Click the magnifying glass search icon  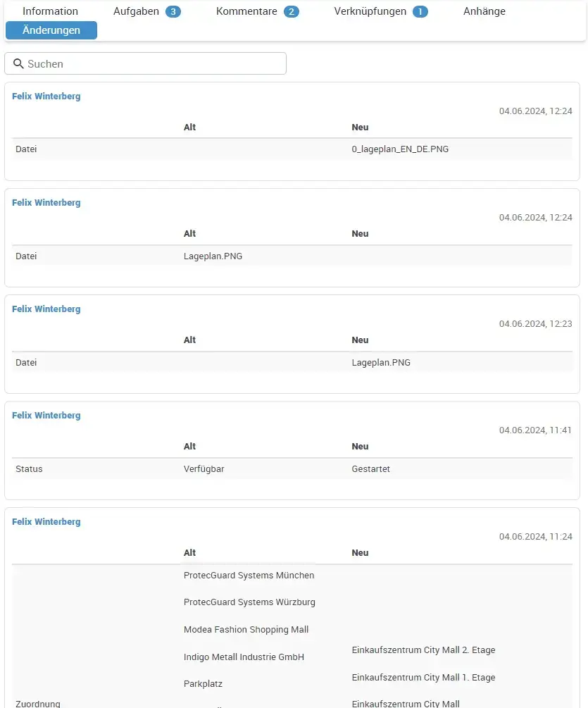[x=18, y=64]
